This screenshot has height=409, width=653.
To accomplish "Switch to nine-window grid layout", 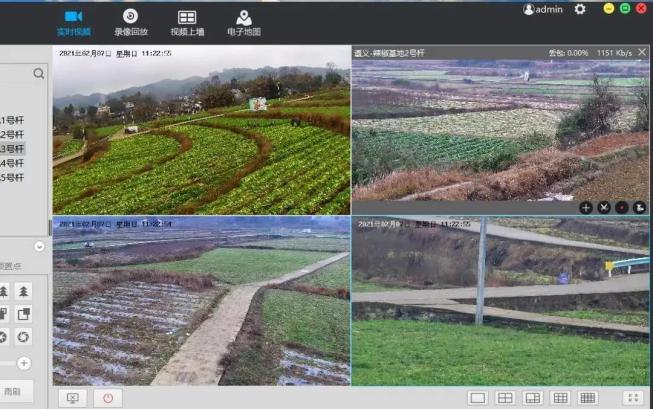I will tap(560, 398).
